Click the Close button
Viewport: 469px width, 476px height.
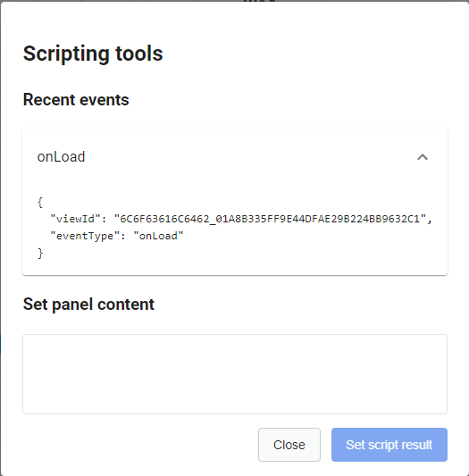click(289, 445)
